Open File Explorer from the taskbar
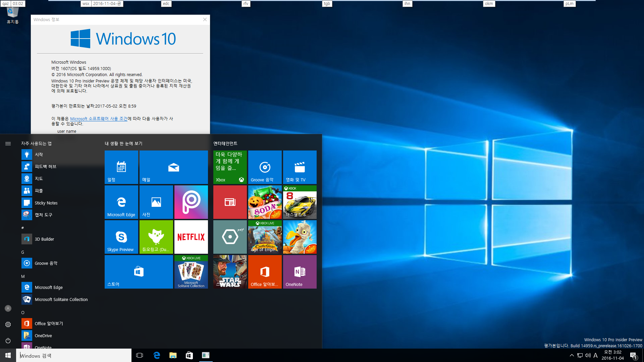Viewport: 644px width, 362px height. pos(173,355)
